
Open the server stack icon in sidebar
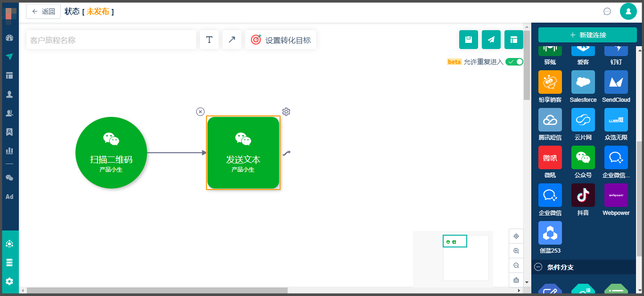(x=9, y=263)
